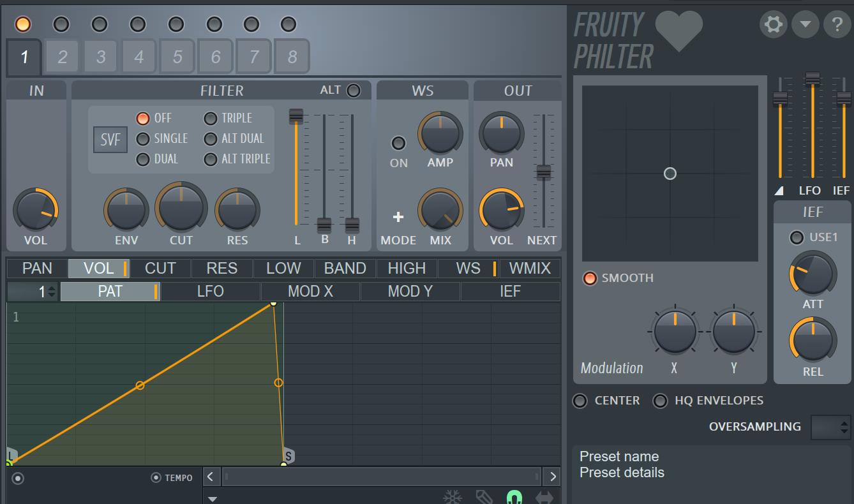Toggle the slide double-arrow icon

pos(544,497)
